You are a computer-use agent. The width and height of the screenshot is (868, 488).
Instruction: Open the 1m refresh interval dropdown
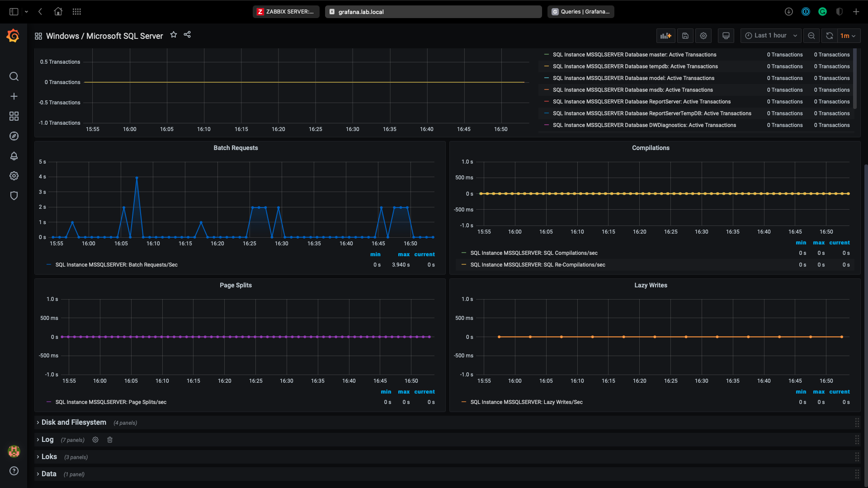[x=848, y=36]
